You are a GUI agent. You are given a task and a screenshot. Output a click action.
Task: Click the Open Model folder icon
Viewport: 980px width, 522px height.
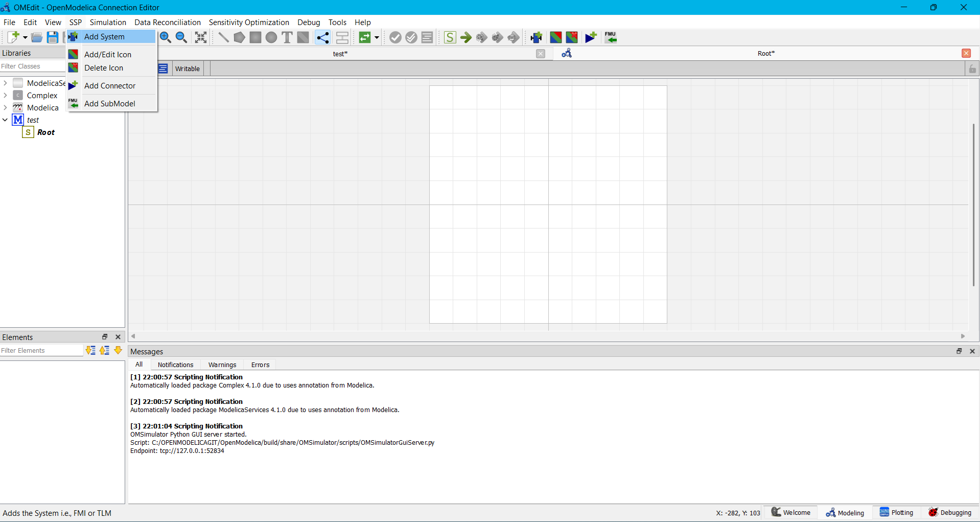37,37
